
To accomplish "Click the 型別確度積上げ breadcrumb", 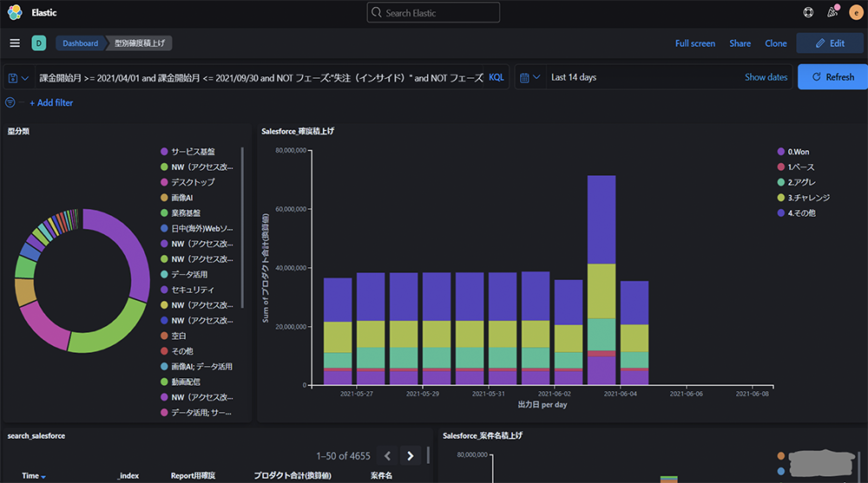I will (x=140, y=43).
